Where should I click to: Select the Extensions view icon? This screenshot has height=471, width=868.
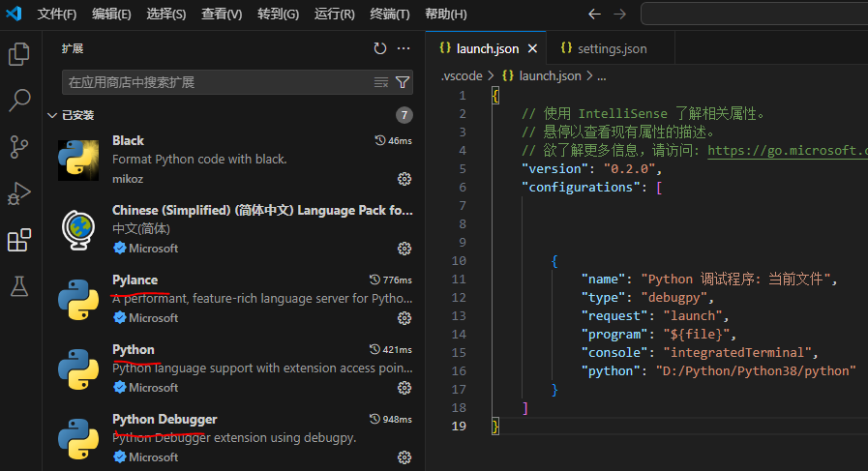pos(19,240)
